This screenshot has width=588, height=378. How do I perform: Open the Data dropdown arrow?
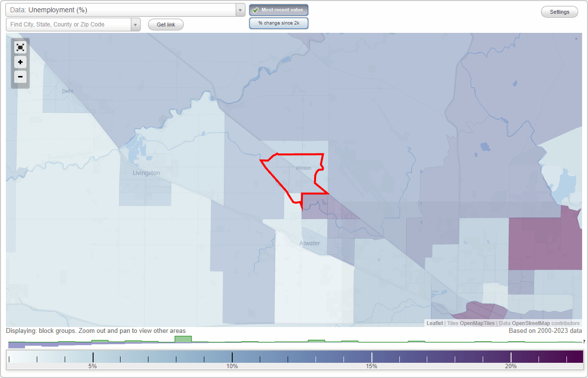[240, 10]
